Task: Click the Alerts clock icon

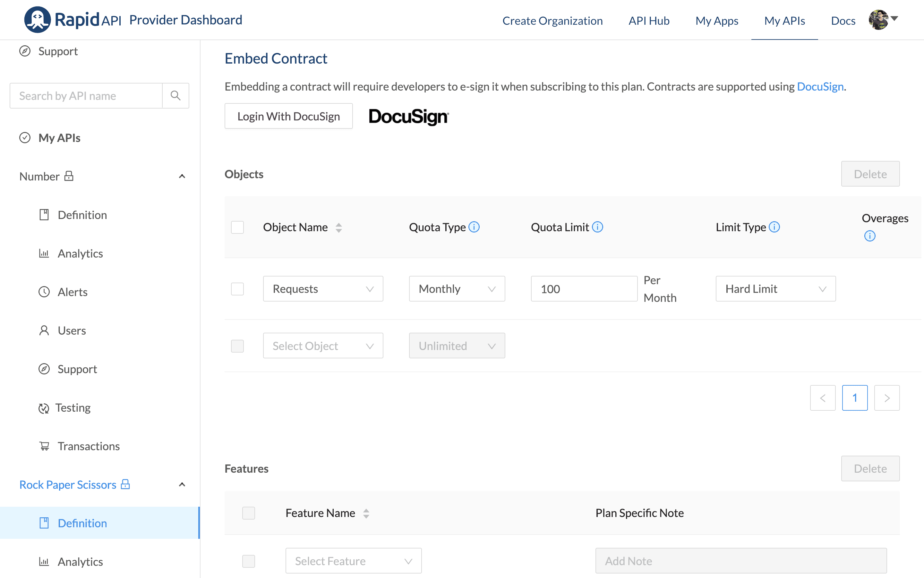Action: click(44, 292)
